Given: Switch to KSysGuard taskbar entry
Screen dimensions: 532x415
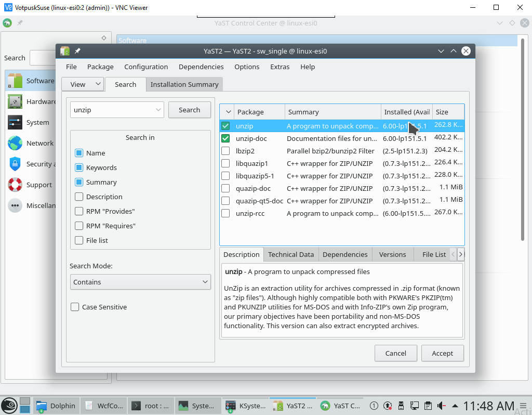Looking at the screenshot, I should [246, 406].
